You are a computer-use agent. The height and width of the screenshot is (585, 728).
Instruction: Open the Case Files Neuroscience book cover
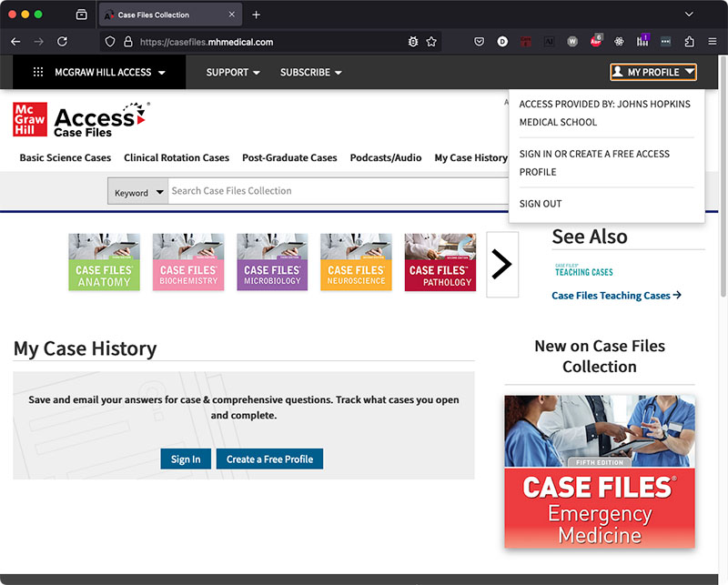(356, 262)
